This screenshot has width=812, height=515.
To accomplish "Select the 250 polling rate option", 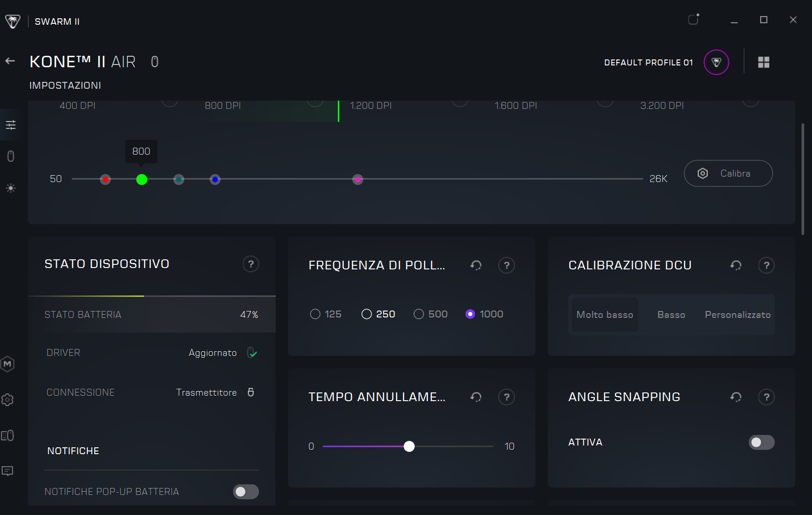I will tap(378, 314).
